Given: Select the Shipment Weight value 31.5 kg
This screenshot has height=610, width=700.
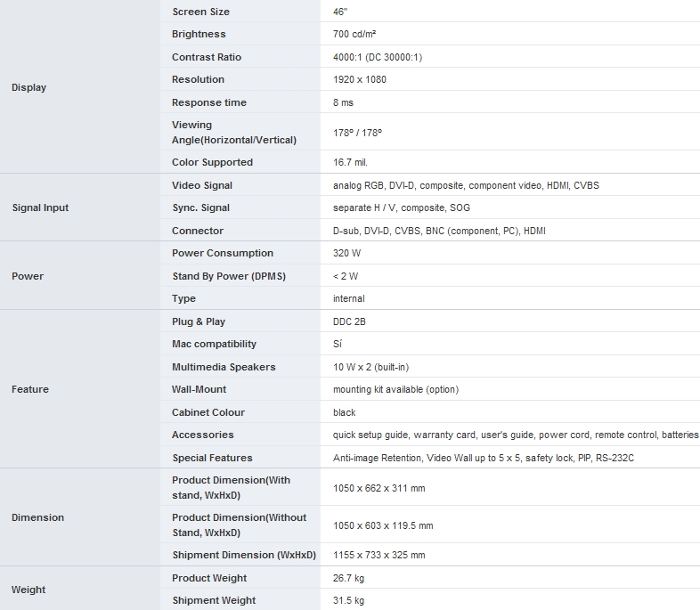Looking at the screenshot, I should click(348, 600).
